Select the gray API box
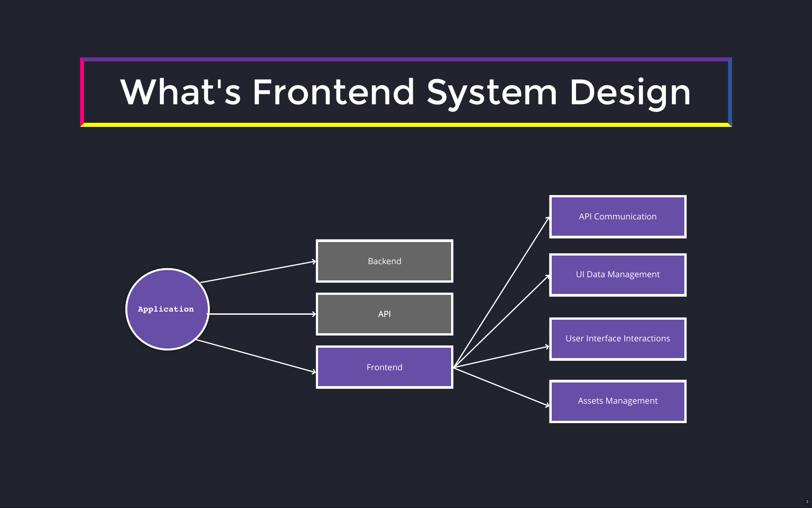The width and height of the screenshot is (812, 508). pyautogui.click(x=384, y=314)
